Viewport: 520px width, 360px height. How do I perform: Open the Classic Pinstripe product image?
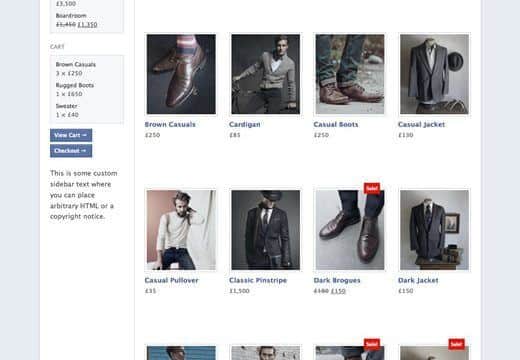(x=266, y=230)
